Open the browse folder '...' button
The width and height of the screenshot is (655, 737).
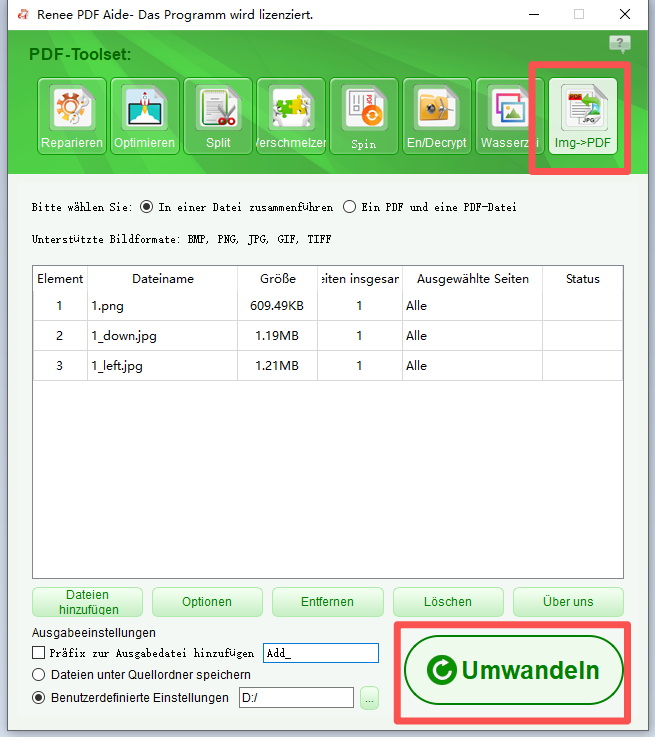tap(370, 699)
